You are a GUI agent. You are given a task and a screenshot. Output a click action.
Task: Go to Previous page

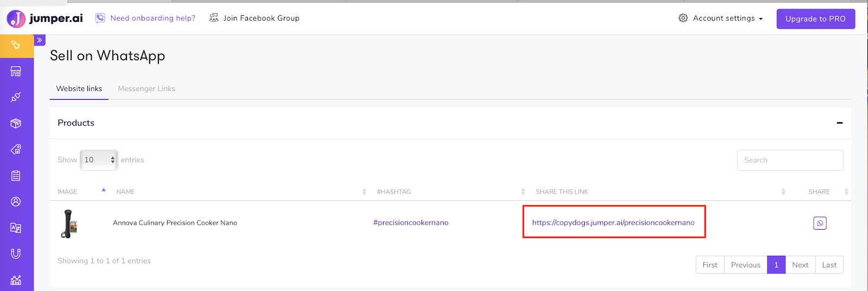(x=746, y=265)
